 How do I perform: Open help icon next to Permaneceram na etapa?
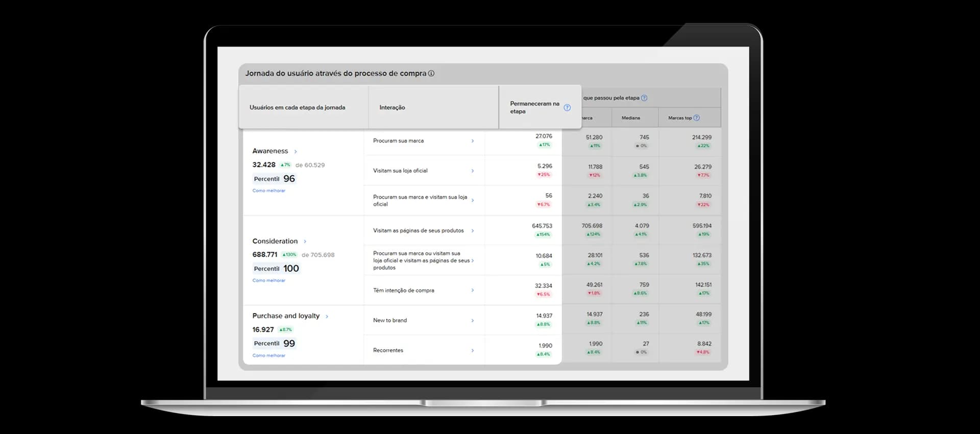567,108
